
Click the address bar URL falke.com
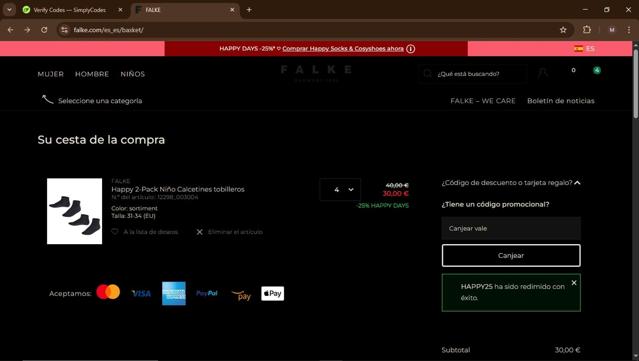click(108, 30)
